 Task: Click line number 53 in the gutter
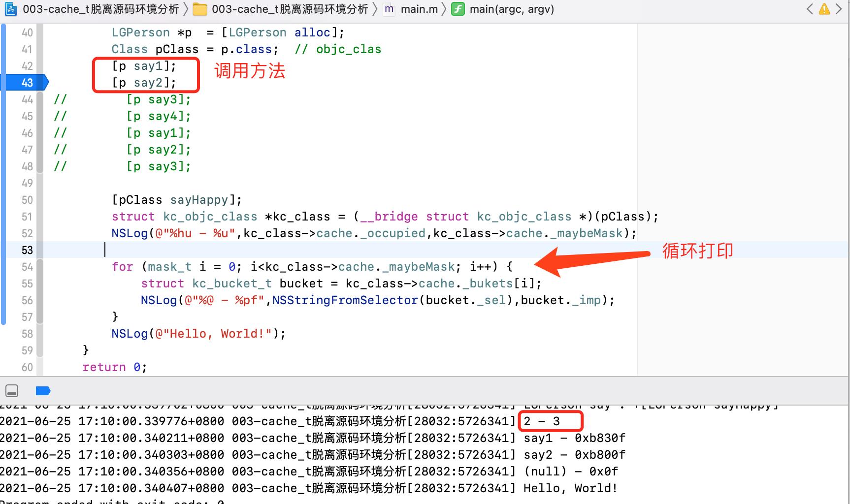click(27, 250)
